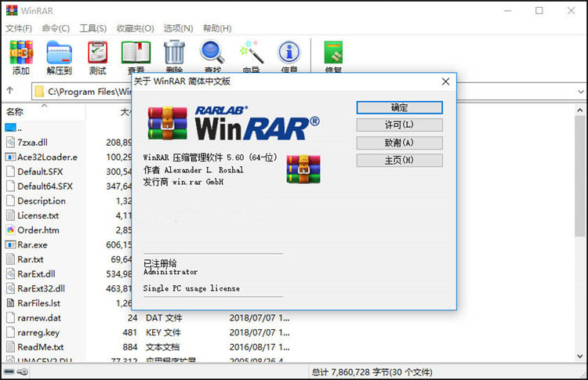Click the 解压到 (Extract To) toolbar icon

pos(59,53)
